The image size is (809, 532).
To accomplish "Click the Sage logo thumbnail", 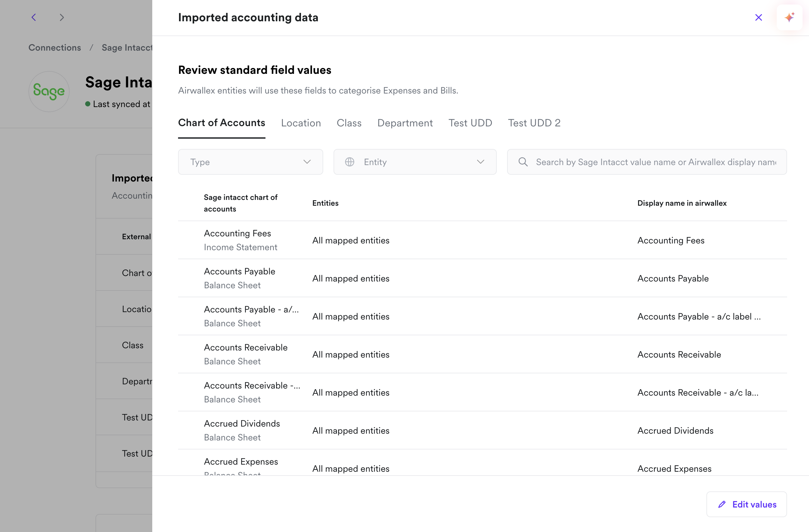I will (49, 91).
